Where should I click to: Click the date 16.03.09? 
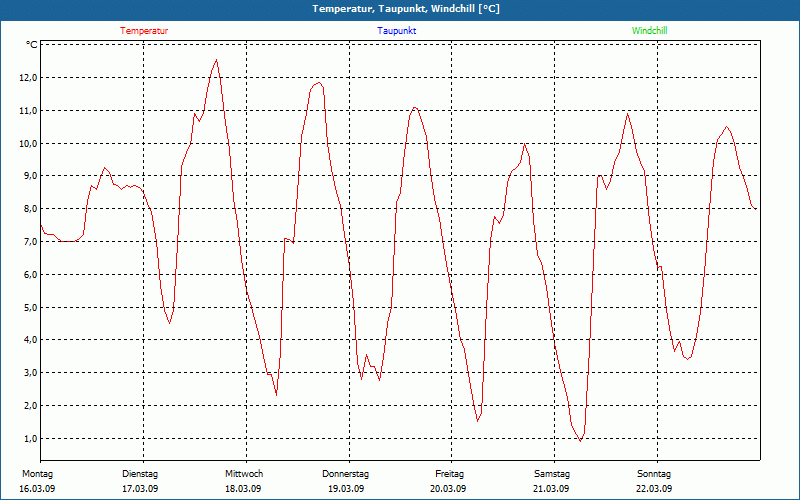(37, 489)
